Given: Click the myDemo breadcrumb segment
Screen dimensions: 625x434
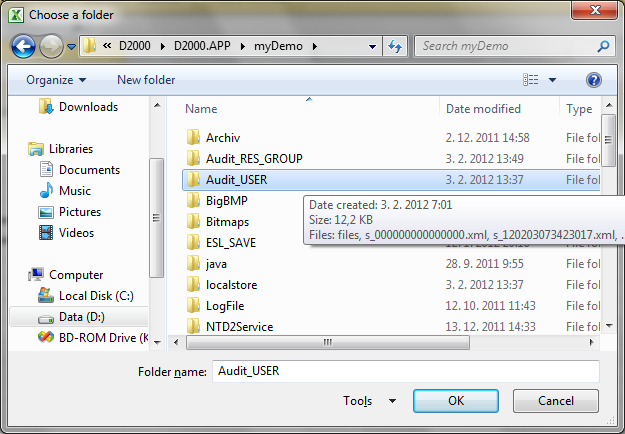Looking at the screenshot, I should tap(282, 46).
